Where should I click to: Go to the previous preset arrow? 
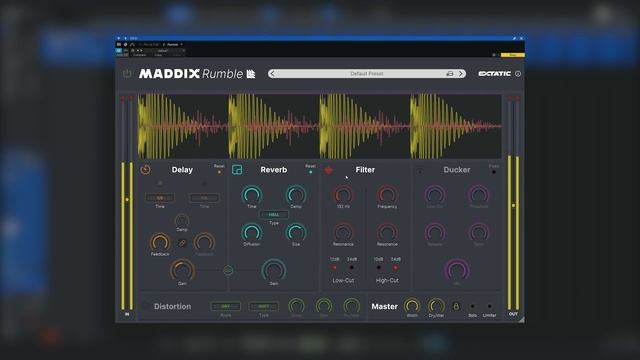click(272, 73)
